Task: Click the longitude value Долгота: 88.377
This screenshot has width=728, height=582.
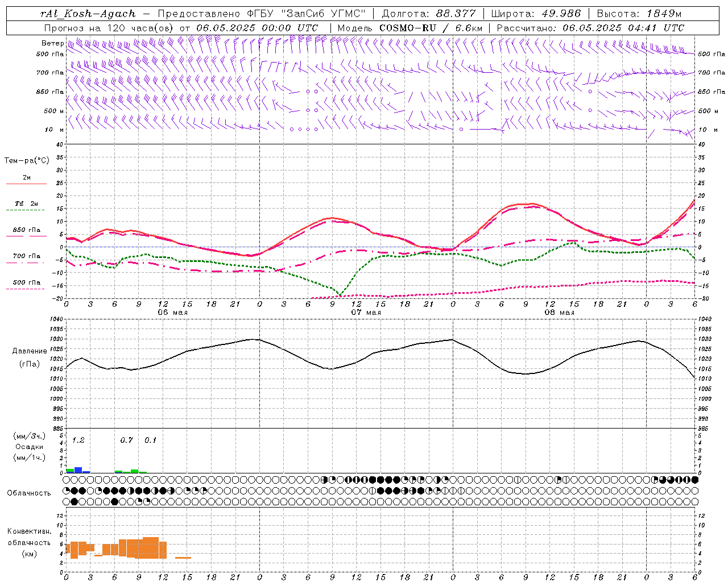Action: coord(428,14)
